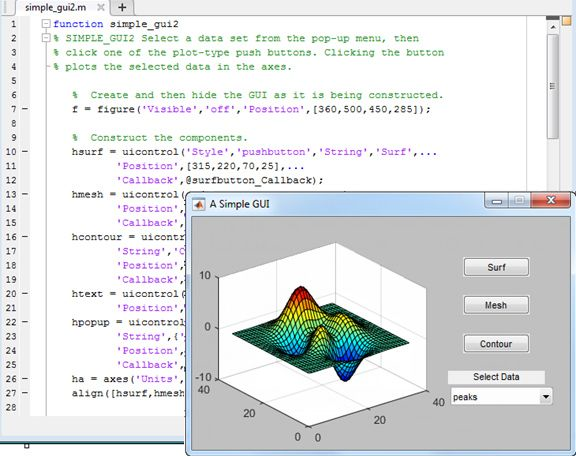Set breakpoint dash on line 10
576x456 pixels.
(25, 151)
